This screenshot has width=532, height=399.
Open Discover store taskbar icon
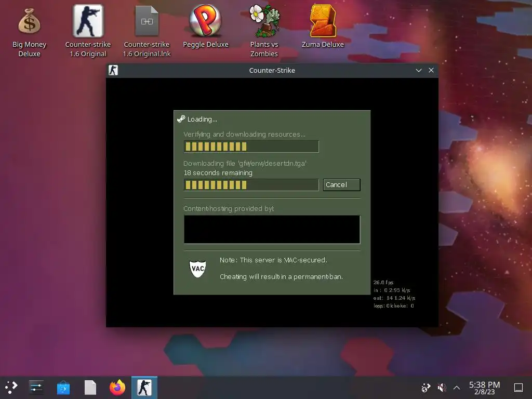pyautogui.click(x=63, y=388)
